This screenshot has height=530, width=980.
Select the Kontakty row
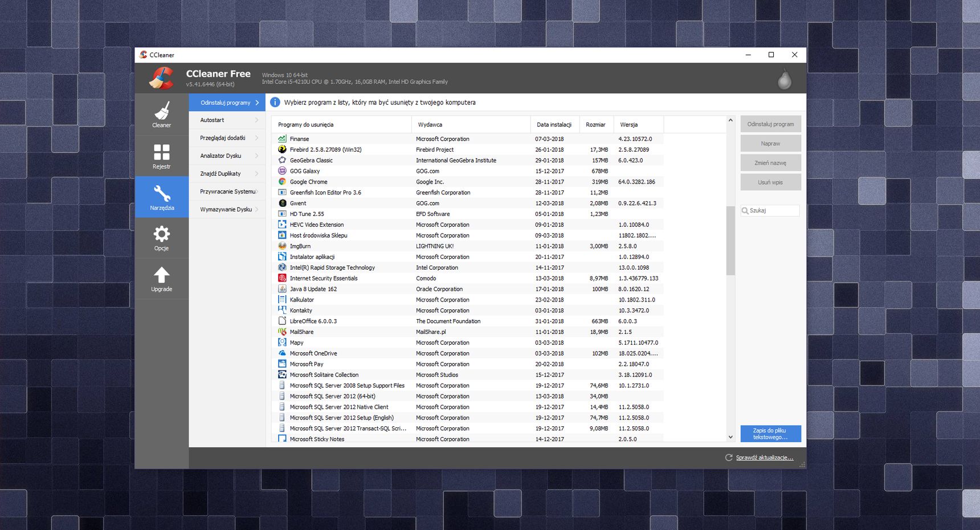pyautogui.click(x=467, y=311)
